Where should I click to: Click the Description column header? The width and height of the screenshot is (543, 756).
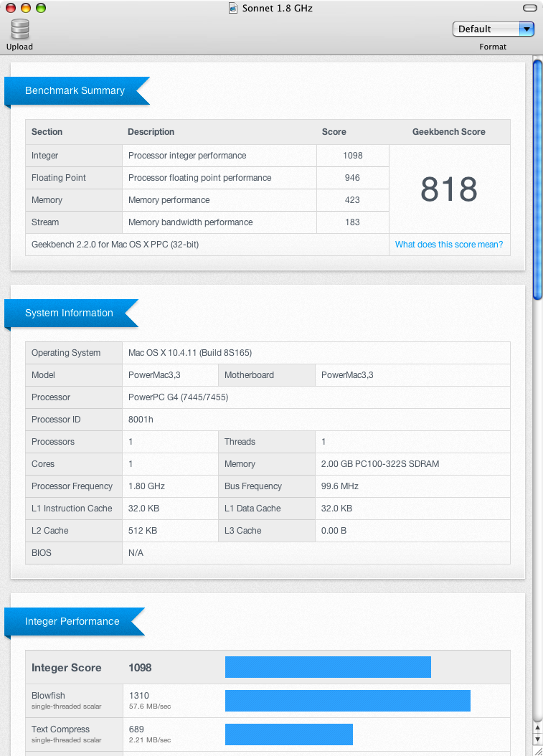coord(151,132)
